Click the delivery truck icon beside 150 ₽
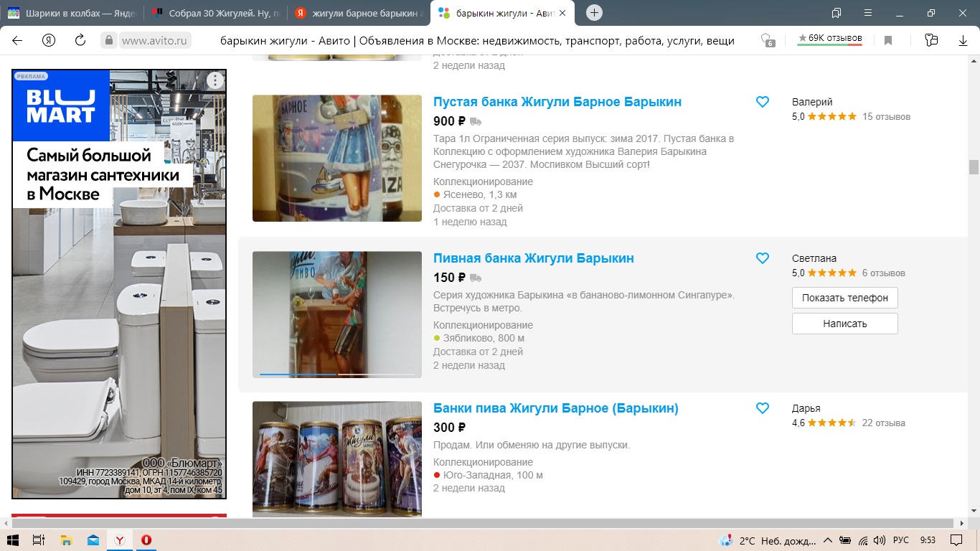Screen dimensions: 980x551 (x=476, y=278)
